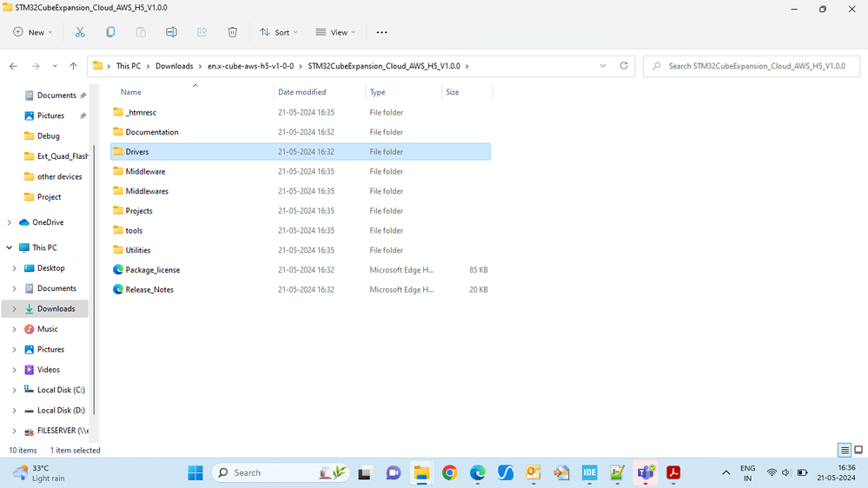
Task: Open Adobe Acrobat from taskbar
Action: pyautogui.click(x=673, y=472)
